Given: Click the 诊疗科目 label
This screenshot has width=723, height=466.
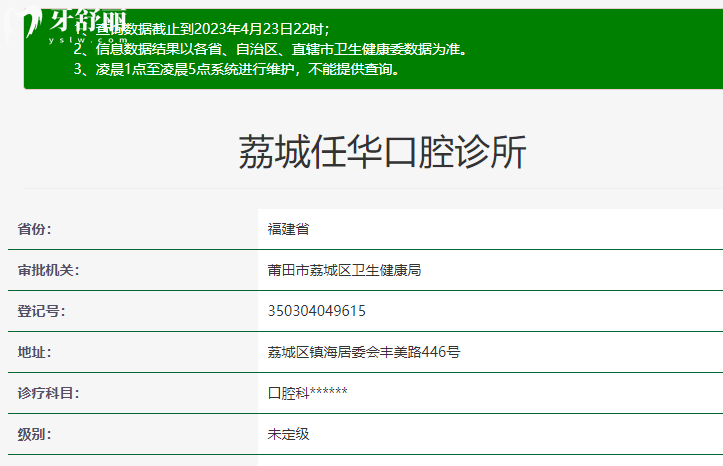Looking at the screenshot, I should (x=48, y=393).
